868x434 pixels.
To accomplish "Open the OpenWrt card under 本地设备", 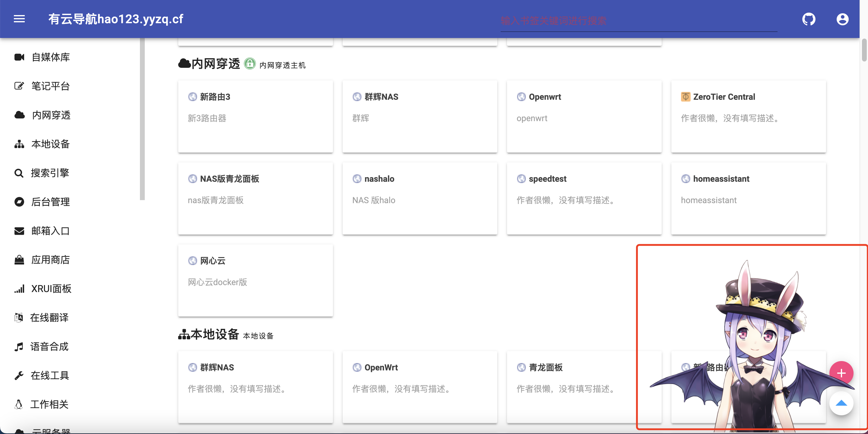I will [420, 387].
